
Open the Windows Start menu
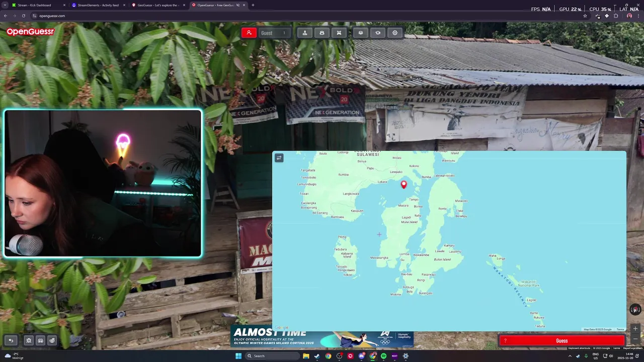pos(238,356)
